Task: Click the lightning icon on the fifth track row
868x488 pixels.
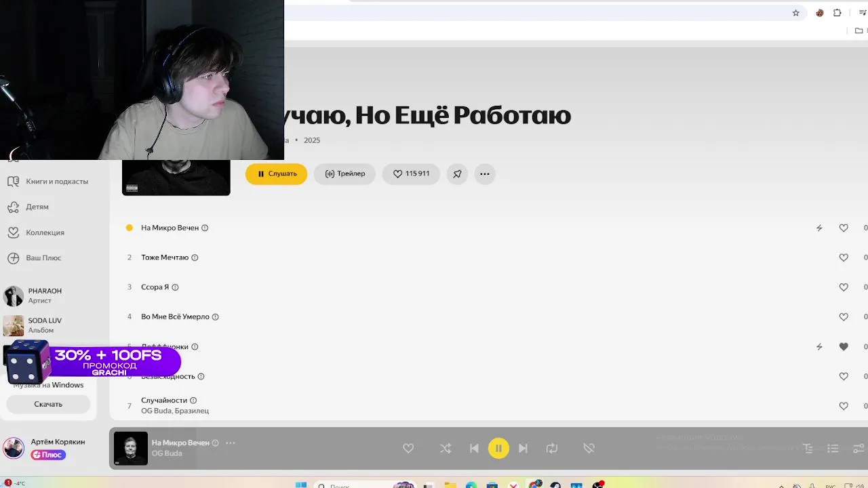Action: pyautogui.click(x=819, y=346)
